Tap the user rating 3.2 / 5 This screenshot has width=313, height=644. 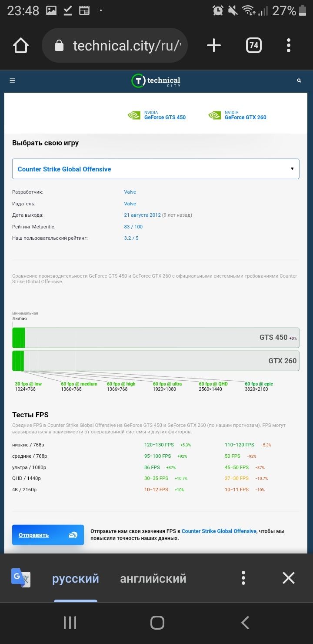pos(131,238)
